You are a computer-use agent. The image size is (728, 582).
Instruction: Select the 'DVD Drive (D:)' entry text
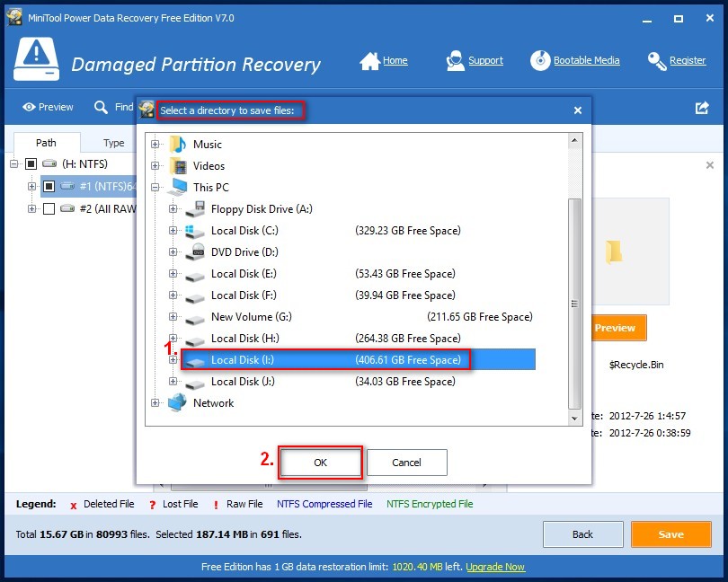[244, 252]
